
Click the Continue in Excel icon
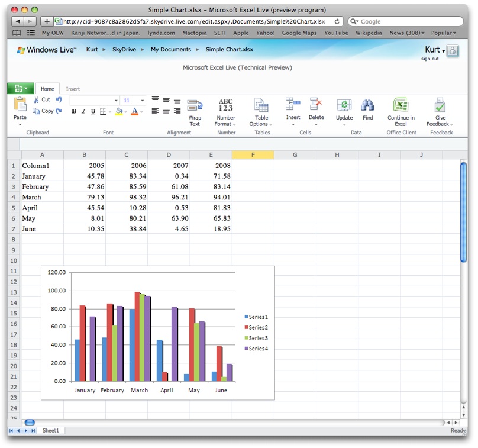(401, 105)
